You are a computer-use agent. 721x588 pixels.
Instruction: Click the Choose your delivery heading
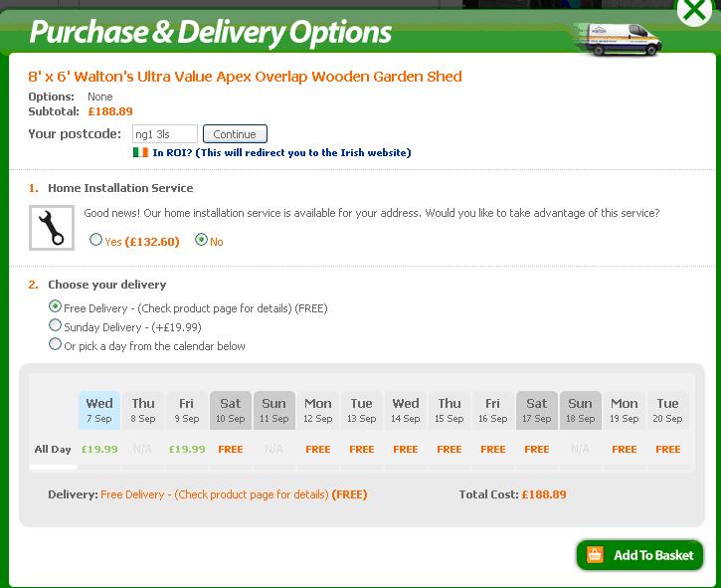tap(107, 285)
